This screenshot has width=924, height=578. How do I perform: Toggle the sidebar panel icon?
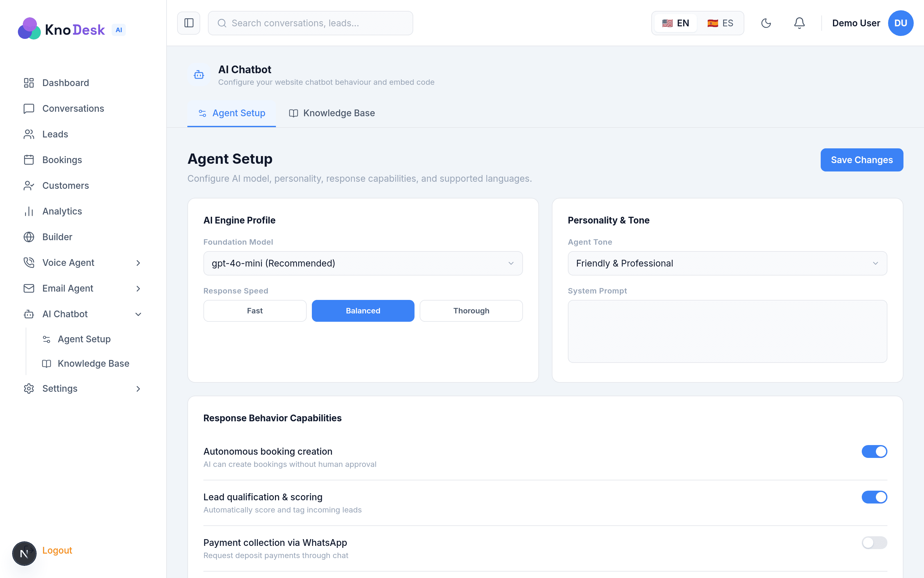pyautogui.click(x=189, y=23)
